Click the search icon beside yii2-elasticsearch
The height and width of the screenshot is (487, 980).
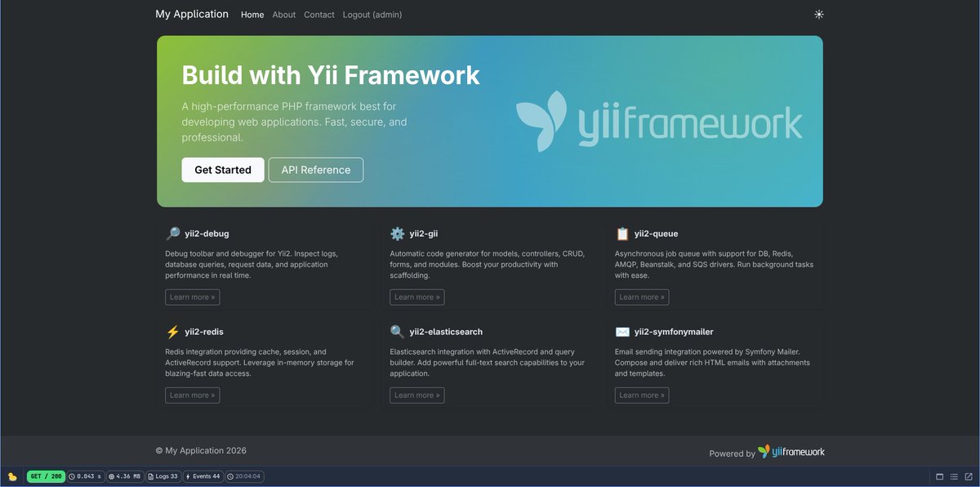point(398,332)
